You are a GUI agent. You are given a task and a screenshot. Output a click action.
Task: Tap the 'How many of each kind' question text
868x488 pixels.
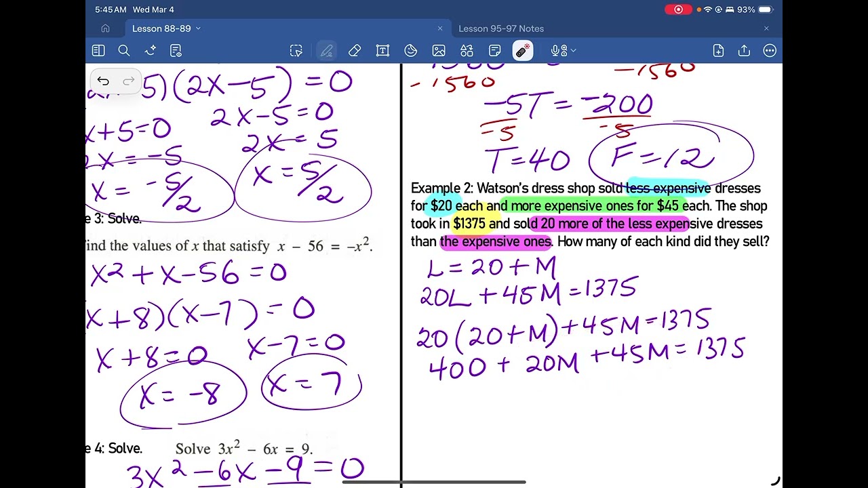click(663, 241)
